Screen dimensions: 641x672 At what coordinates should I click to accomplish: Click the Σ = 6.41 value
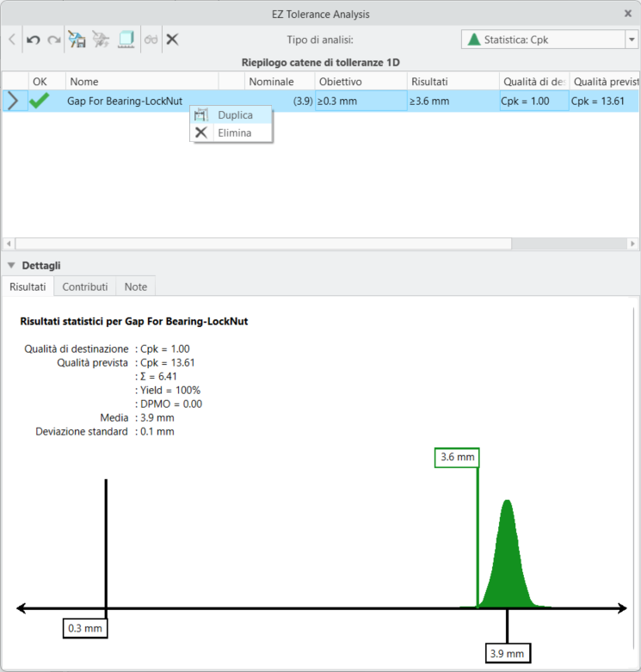(x=158, y=376)
